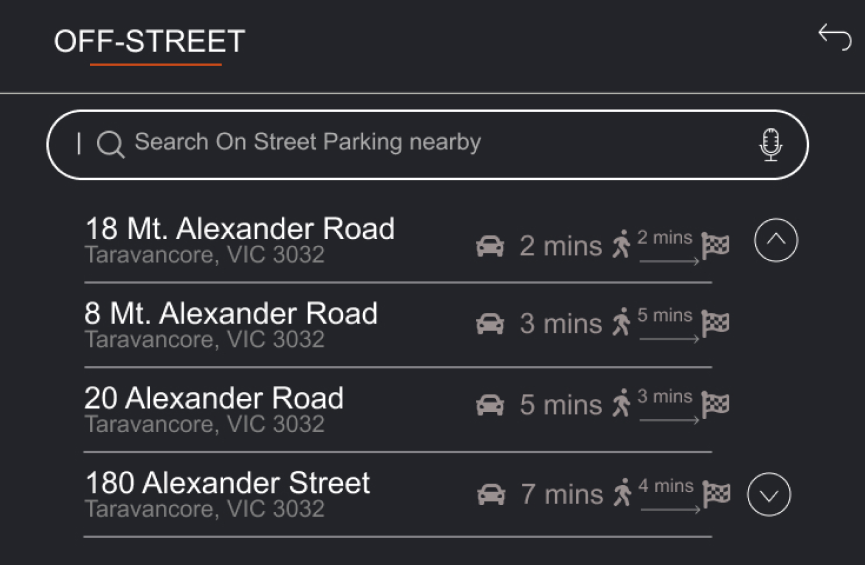This screenshot has width=865, height=565.
Task: Click the 5 mins drive time for 20 Alexander Road
Action: coord(561,405)
